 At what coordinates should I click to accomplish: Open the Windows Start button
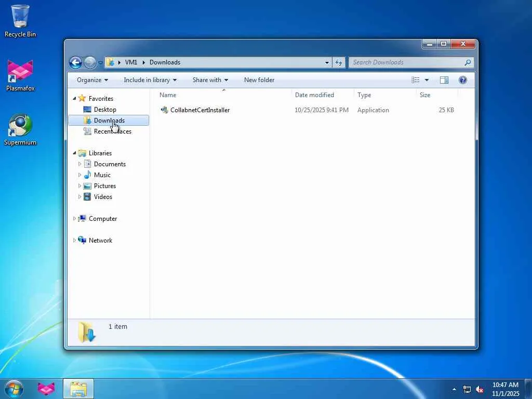[x=14, y=389]
